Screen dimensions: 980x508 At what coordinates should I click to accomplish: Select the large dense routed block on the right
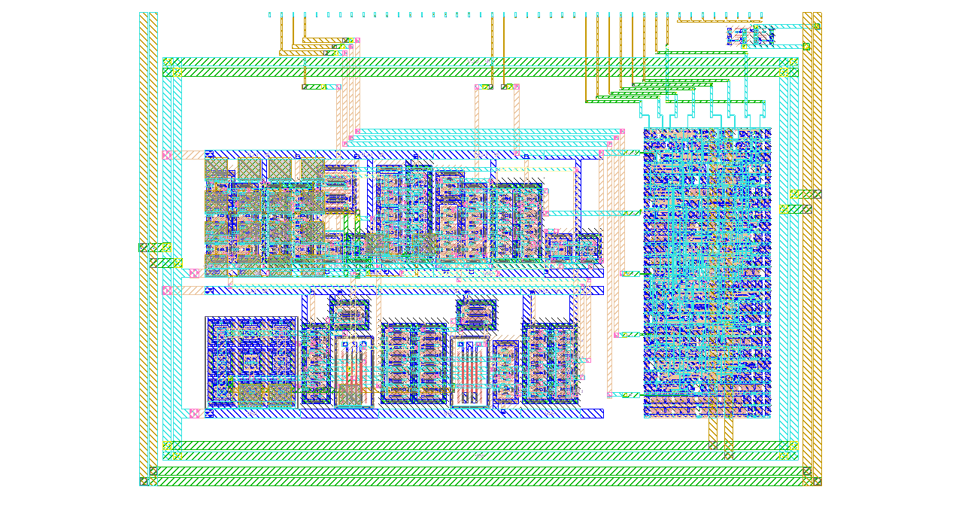pos(708,272)
